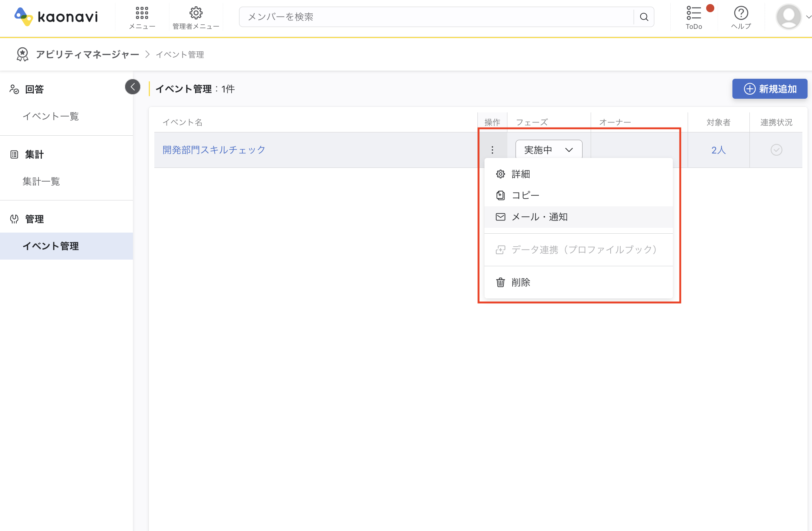This screenshot has width=812, height=531.
Task: Click inside the メンバーを検索 search field
Action: click(407, 17)
